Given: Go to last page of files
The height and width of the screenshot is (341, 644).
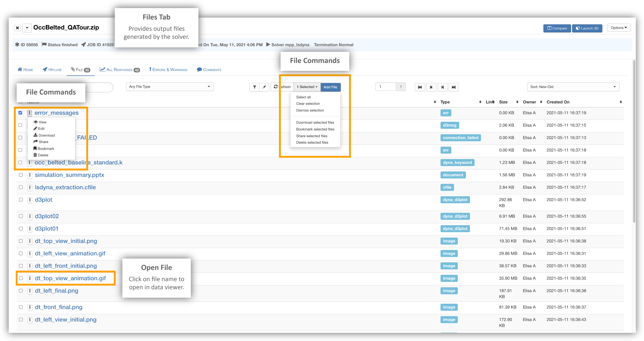Looking at the screenshot, I should (454, 87).
